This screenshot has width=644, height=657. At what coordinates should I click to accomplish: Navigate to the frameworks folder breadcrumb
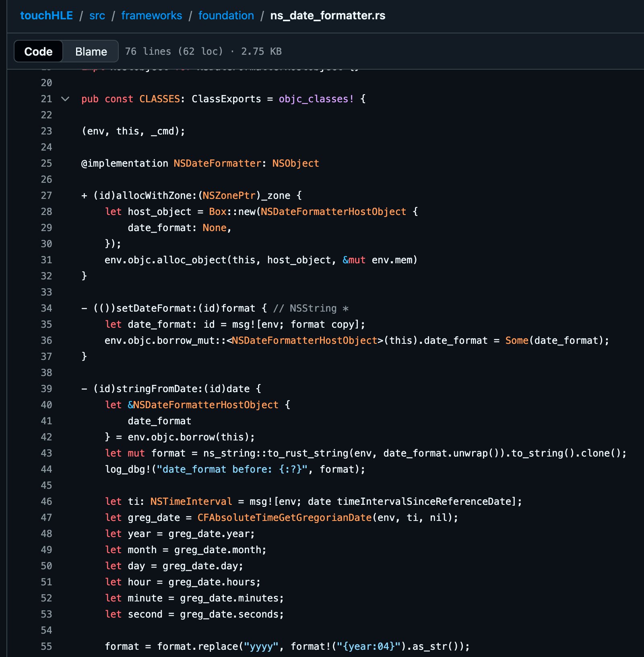point(152,16)
